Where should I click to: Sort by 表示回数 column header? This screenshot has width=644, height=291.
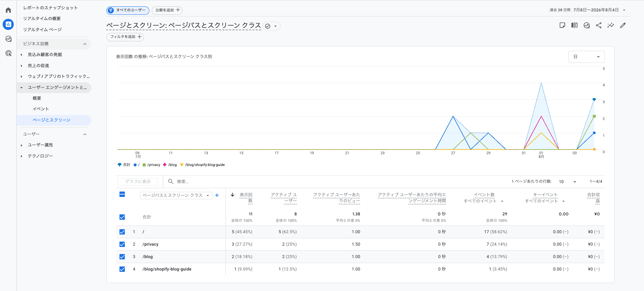[246, 198]
